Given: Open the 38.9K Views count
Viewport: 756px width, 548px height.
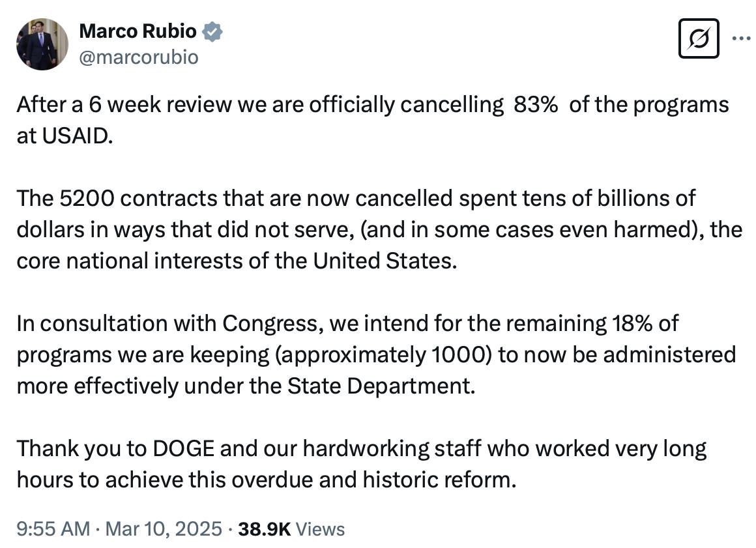Looking at the screenshot, I should click(291, 528).
